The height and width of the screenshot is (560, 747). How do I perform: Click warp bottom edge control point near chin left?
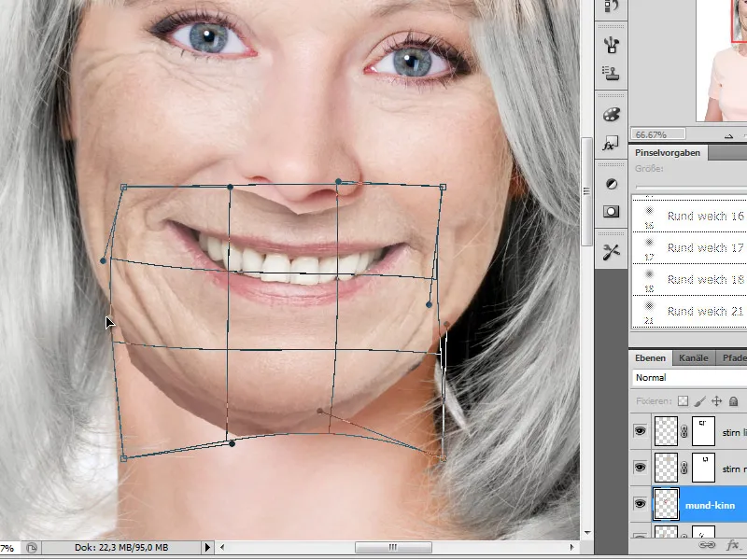232,444
